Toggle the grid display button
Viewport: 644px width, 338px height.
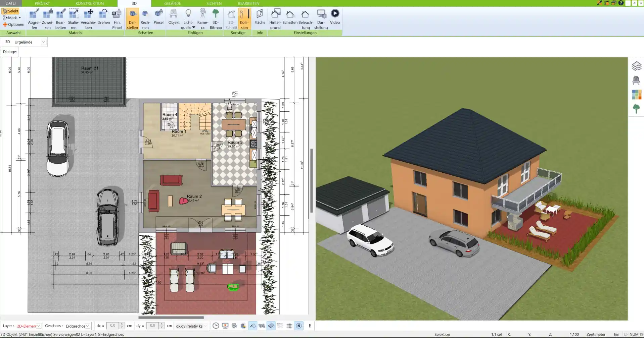pyautogui.click(x=289, y=326)
